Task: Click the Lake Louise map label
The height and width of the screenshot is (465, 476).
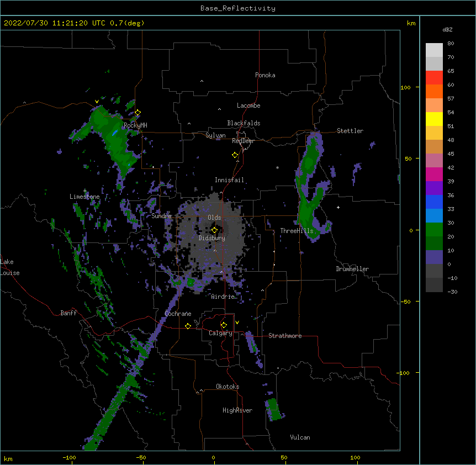Action: pos(10,267)
